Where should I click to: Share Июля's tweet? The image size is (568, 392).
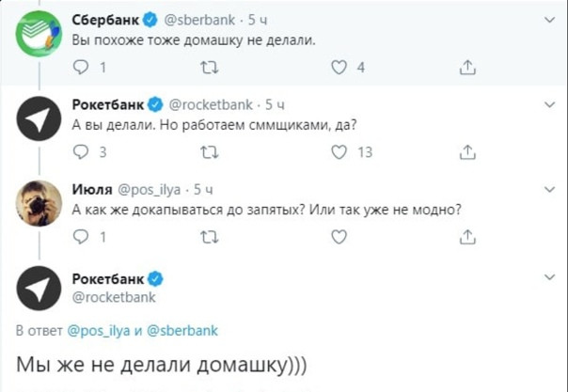467,238
